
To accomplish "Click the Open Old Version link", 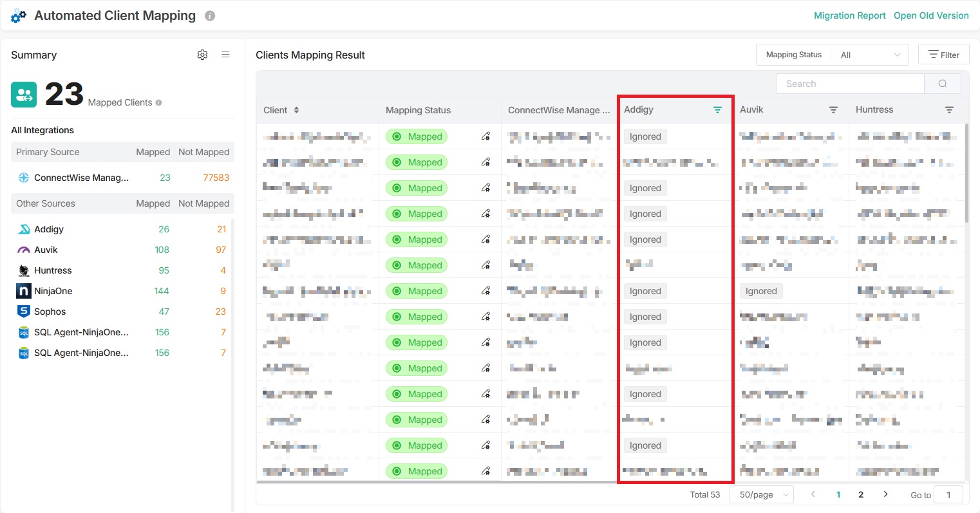I will pyautogui.click(x=931, y=15).
